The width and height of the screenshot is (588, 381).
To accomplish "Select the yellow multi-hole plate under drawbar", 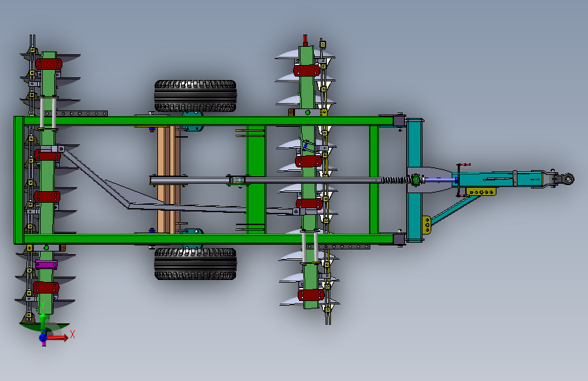I will (x=482, y=192).
